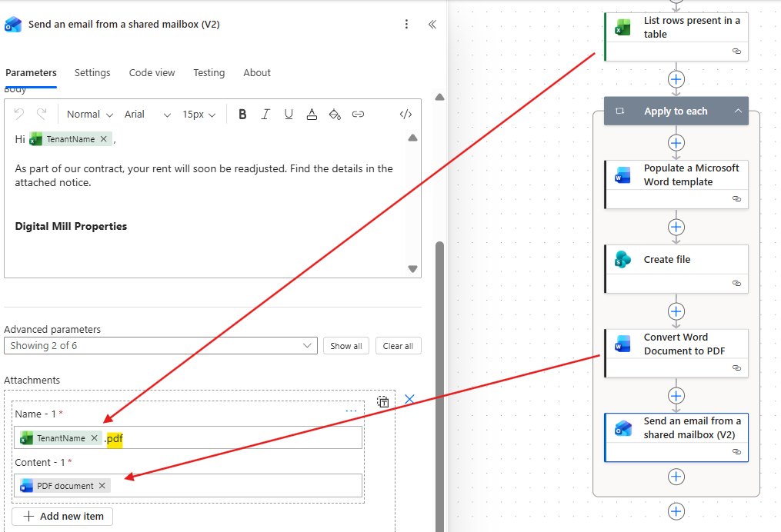Collapse the action details panel

point(432,25)
